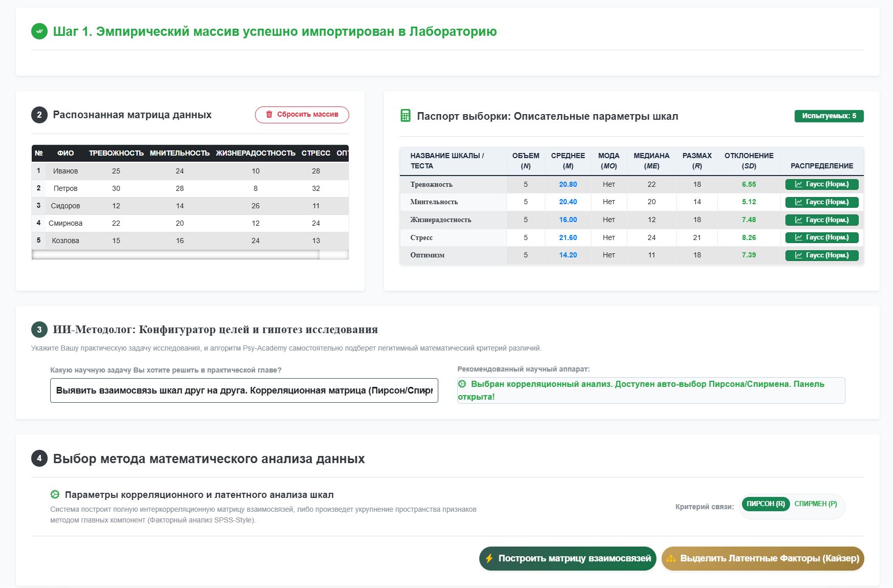Click the calculator icon next to Паспорт выборки
The image size is (893, 588).
tap(405, 116)
